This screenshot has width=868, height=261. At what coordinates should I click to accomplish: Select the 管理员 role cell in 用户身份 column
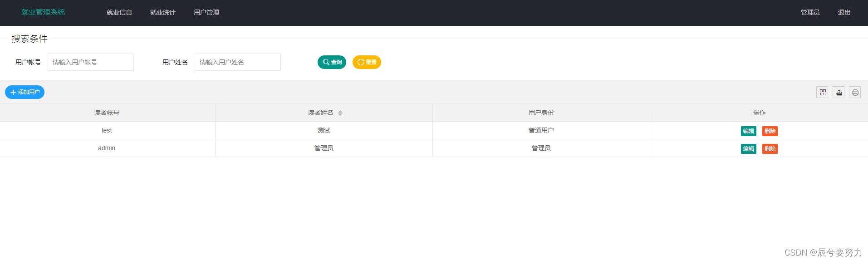point(541,148)
